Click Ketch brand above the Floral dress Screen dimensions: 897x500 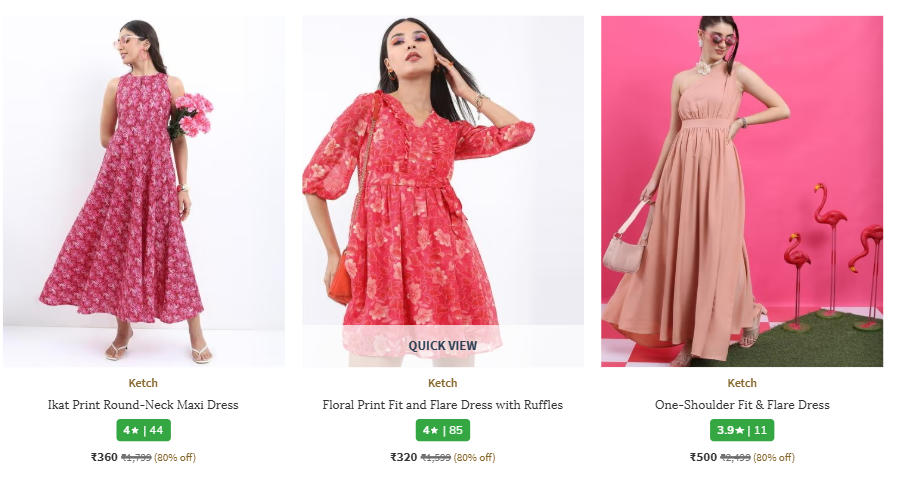coord(442,383)
